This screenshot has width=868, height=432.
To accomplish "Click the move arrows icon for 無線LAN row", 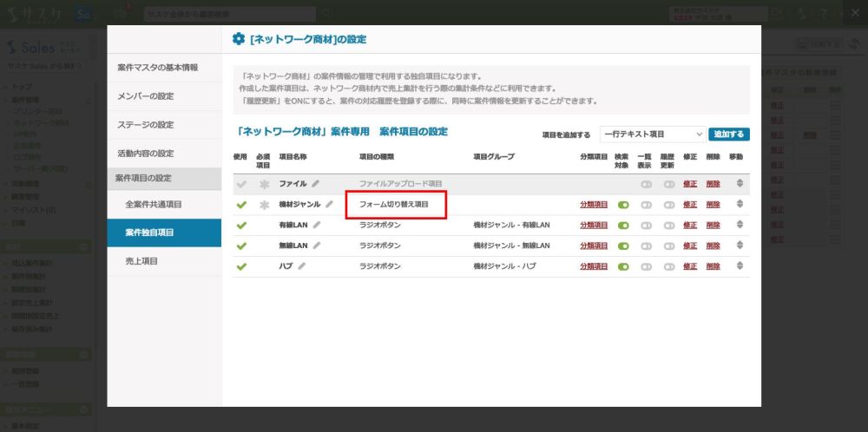I will click(740, 245).
